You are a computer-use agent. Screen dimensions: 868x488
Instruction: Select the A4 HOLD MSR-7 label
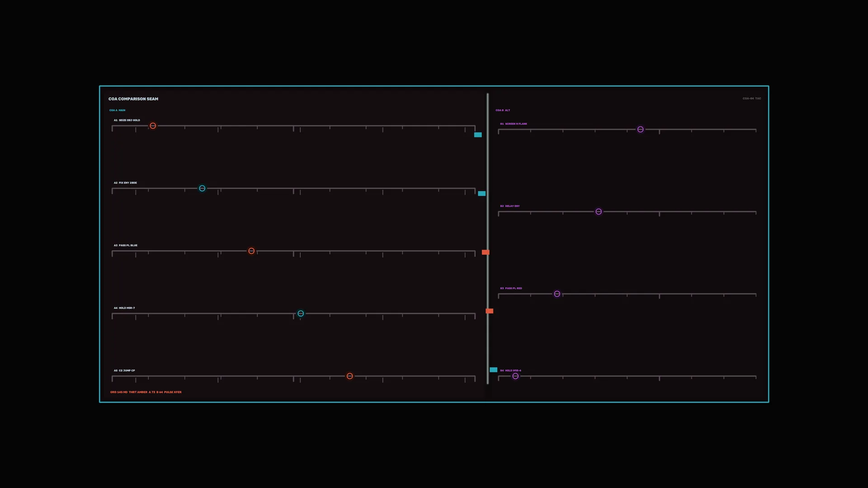[124, 308]
